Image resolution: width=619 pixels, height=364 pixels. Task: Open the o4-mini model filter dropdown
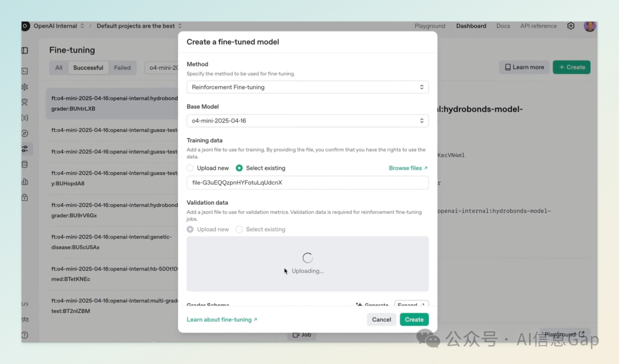(x=162, y=68)
